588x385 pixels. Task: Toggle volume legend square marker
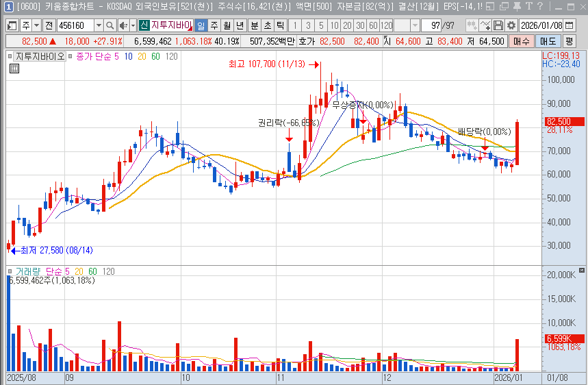pyautogui.click(x=10, y=271)
